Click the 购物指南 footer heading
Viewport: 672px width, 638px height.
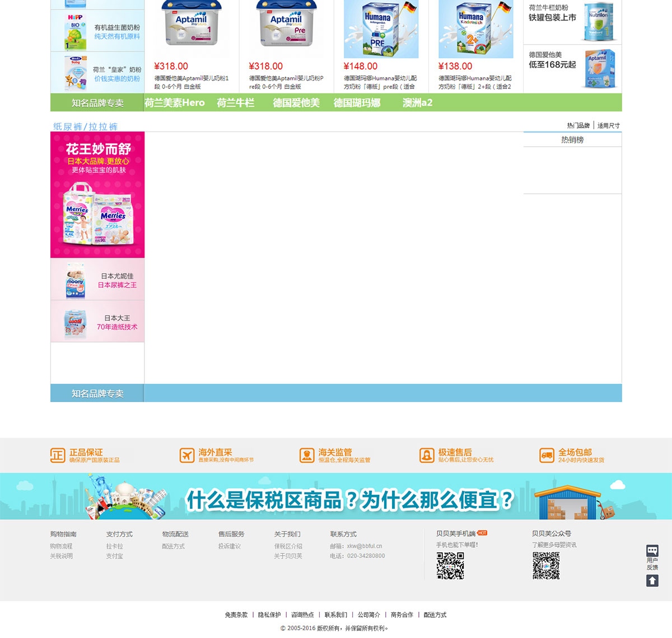(63, 534)
